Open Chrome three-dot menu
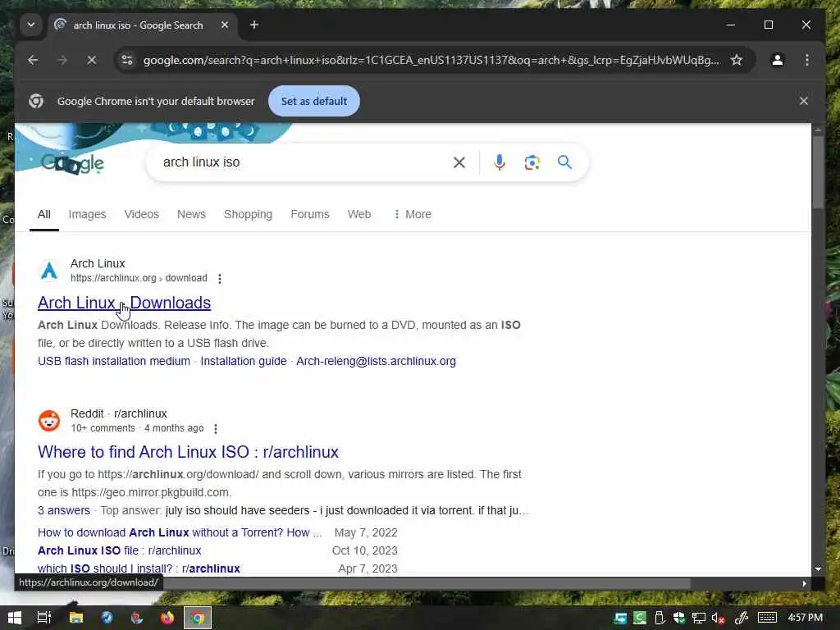 pos(807,60)
